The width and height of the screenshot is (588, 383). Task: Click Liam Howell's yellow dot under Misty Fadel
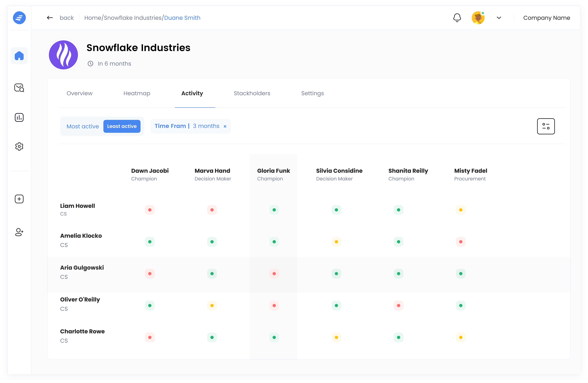pyautogui.click(x=461, y=210)
